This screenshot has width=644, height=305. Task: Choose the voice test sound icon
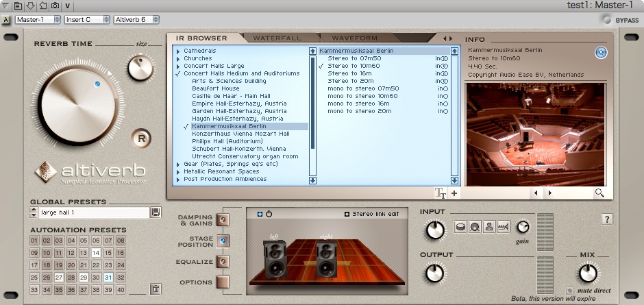(488, 227)
